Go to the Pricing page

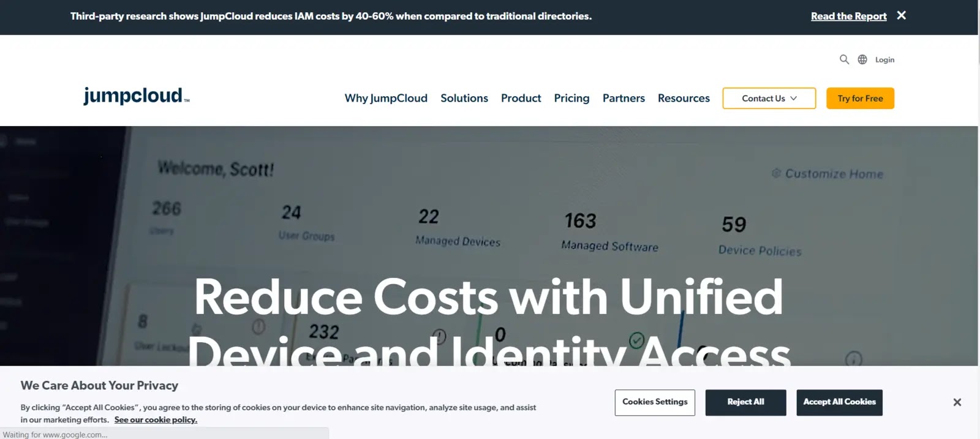571,98
